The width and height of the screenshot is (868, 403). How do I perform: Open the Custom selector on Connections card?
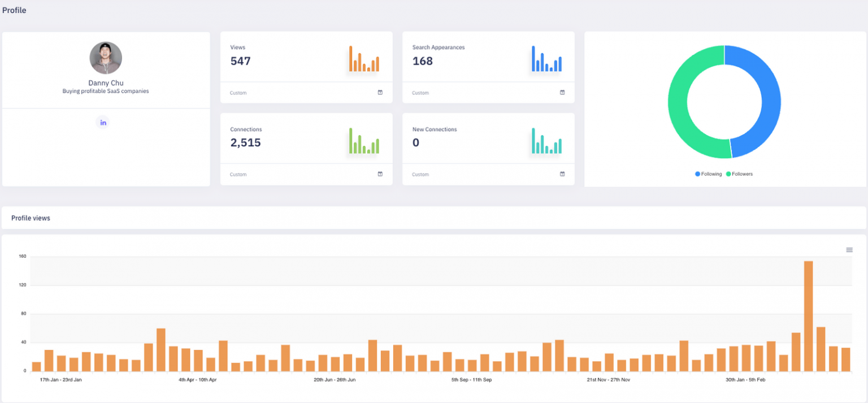point(238,174)
